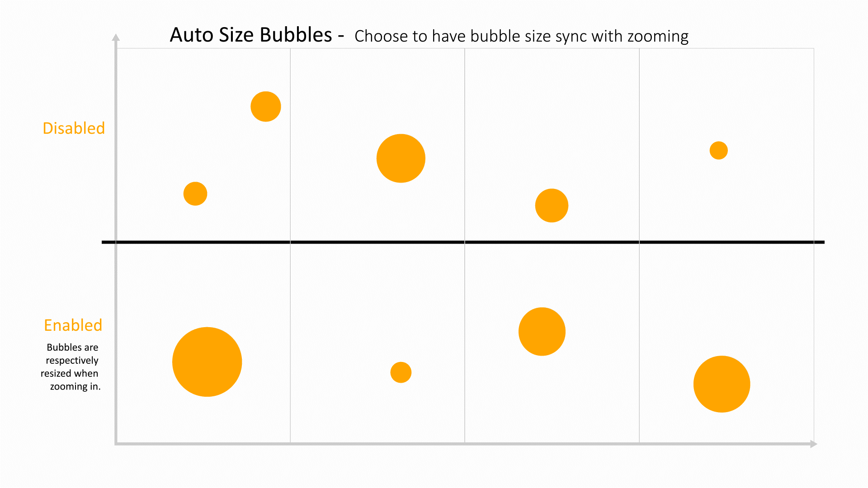Click the smallest bubble in Disabled row
The height and width of the screenshot is (488, 868).
(718, 150)
